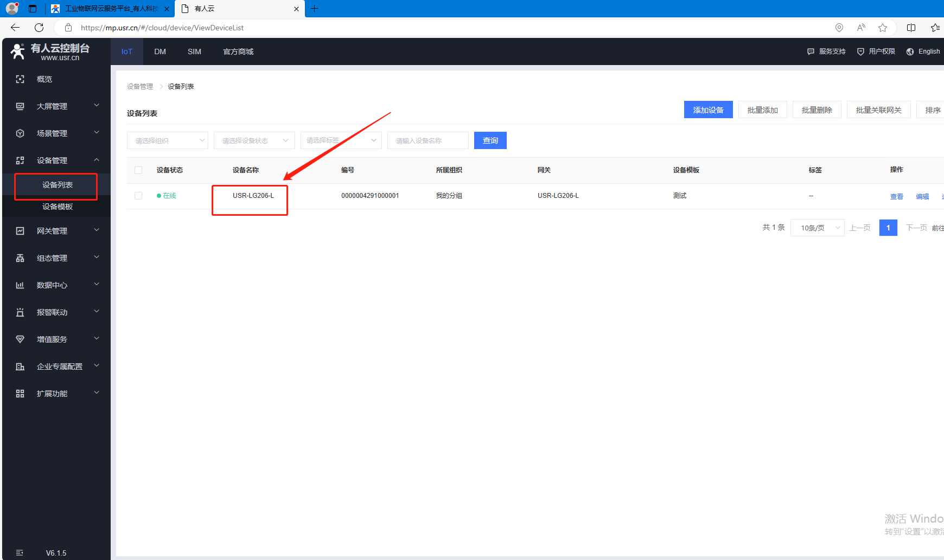Click the read aloud icon
This screenshot has width=944, height=560.
pyautogui.click(x=861, y=28)
